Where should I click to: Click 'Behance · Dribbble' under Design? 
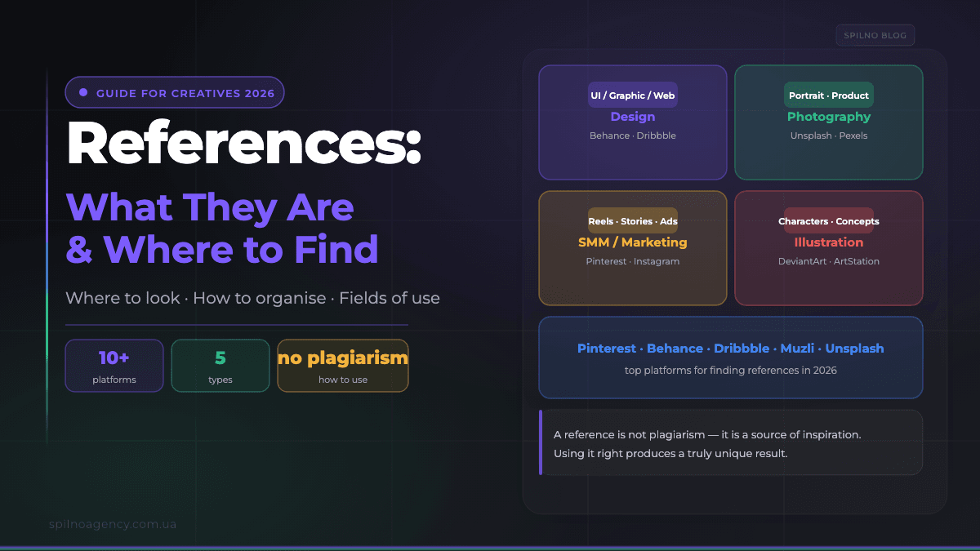(633, 136)
